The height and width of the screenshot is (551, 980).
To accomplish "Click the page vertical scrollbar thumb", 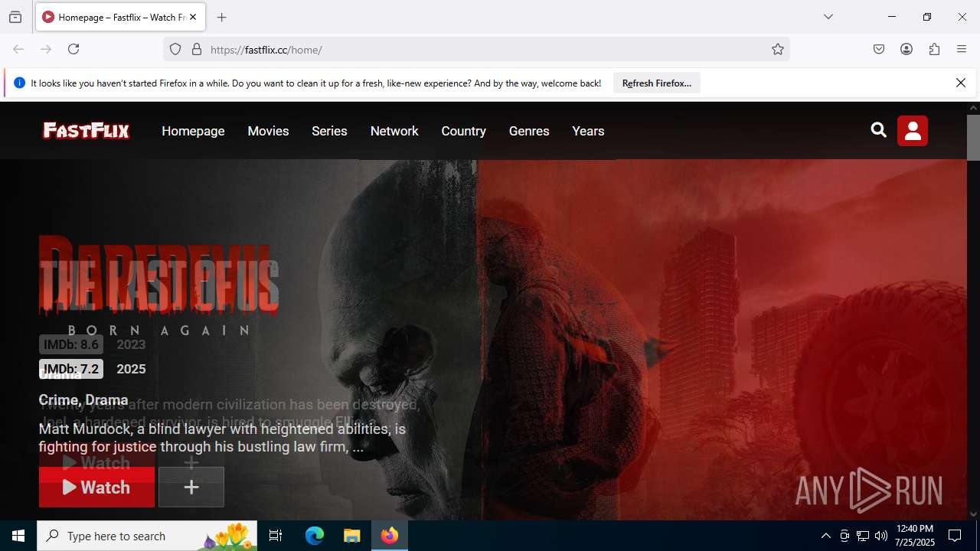I will (973, 138).
